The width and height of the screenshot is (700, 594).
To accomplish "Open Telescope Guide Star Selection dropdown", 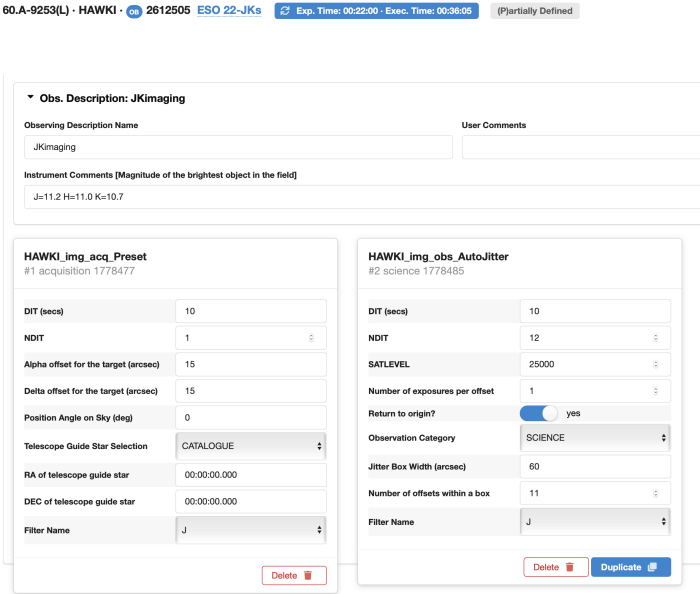I will point(250,445).
